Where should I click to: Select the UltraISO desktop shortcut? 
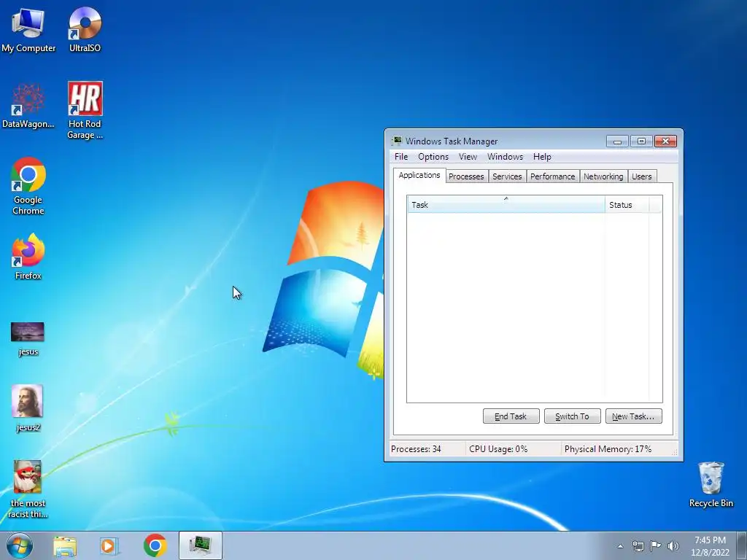pos(85,29)
